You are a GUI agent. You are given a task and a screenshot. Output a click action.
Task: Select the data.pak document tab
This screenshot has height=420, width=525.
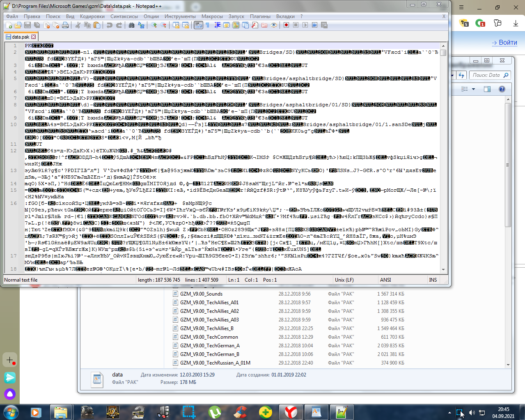click(21, 37)
